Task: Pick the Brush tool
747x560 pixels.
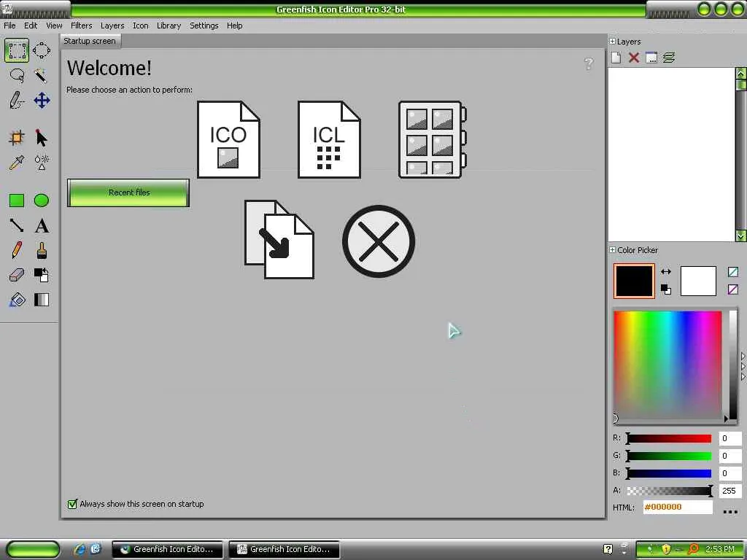Action: [x=42, y=250]
